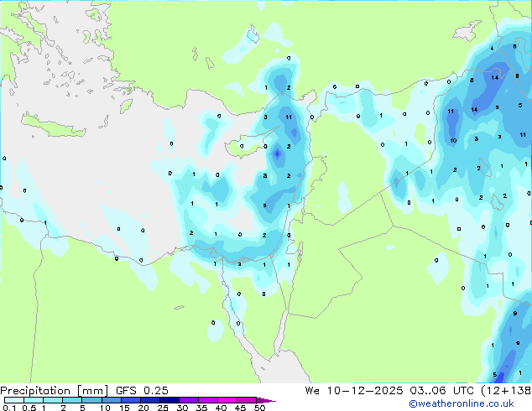Viewport: 532px width, 411px height.
Task: Click the "We 10-12-2025" date text
Action: pyautogui.click(x=354, y=391)
